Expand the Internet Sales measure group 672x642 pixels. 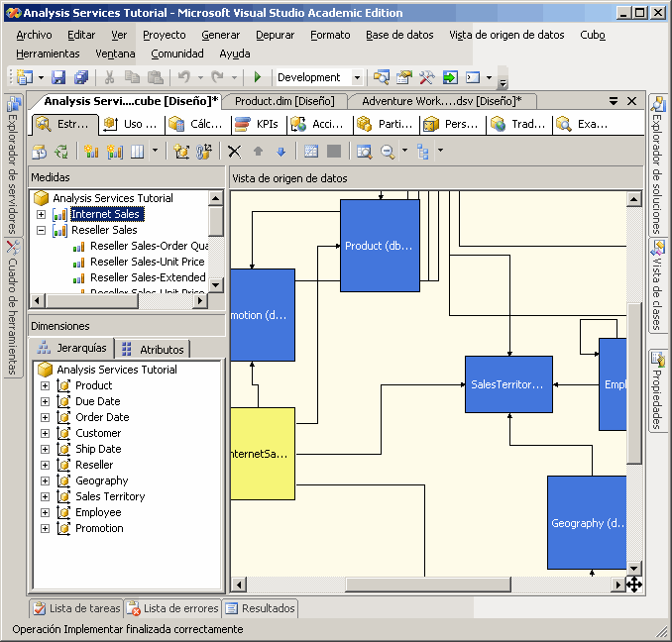pyautogui.click(x=42, y=214)
